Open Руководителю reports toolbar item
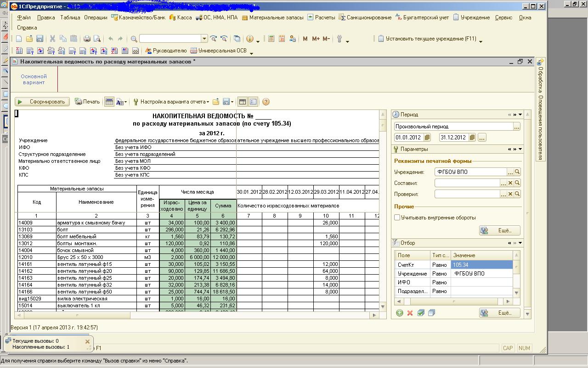588x368 pixels. (x=166, y=51)
